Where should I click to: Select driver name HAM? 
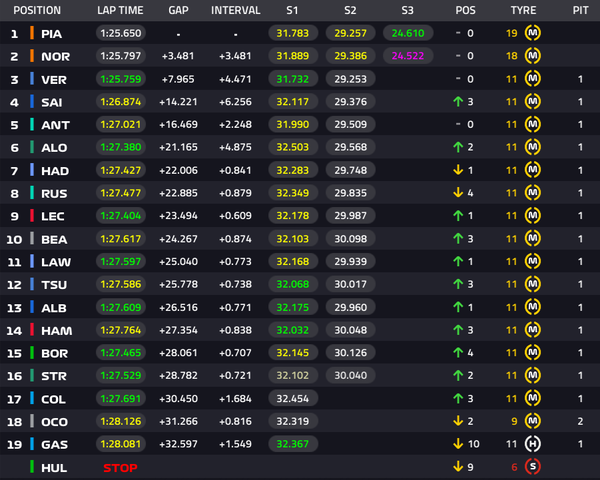coord(57,331)
